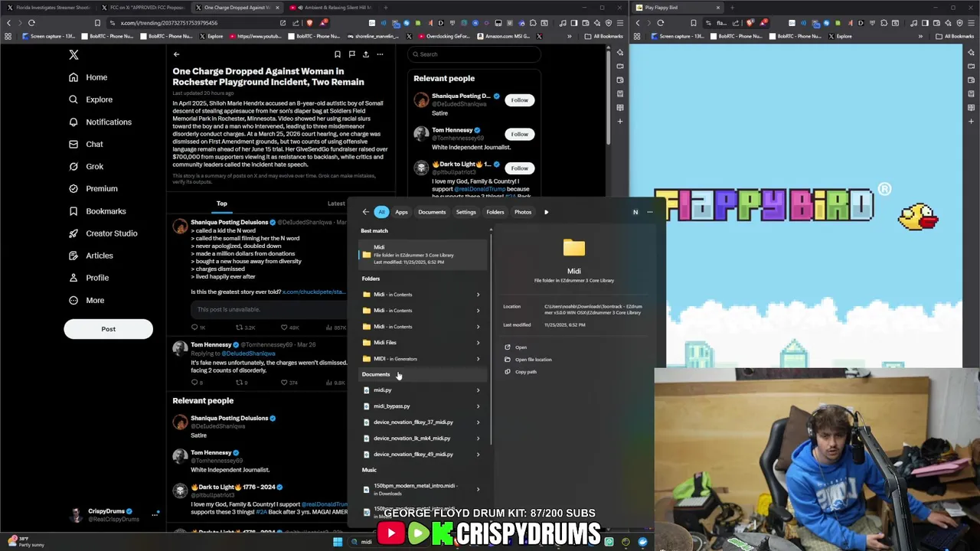
Task: Open the story's three-dot options menu
Action: 380,54
